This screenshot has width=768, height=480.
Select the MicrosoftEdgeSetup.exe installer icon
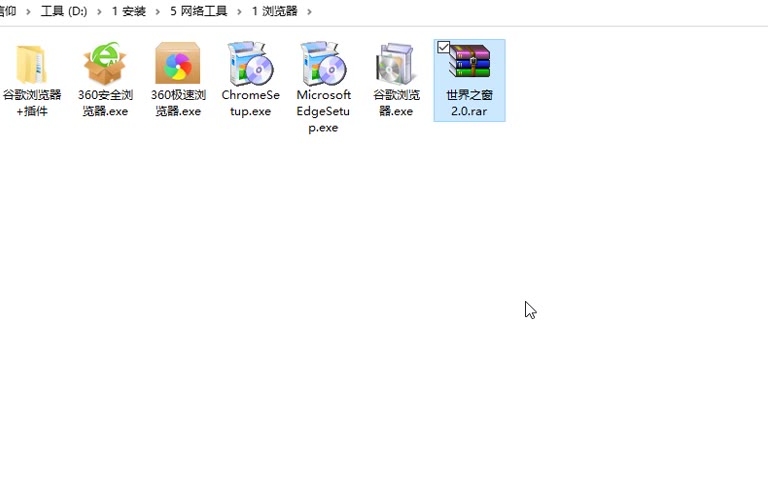point(323,63)
